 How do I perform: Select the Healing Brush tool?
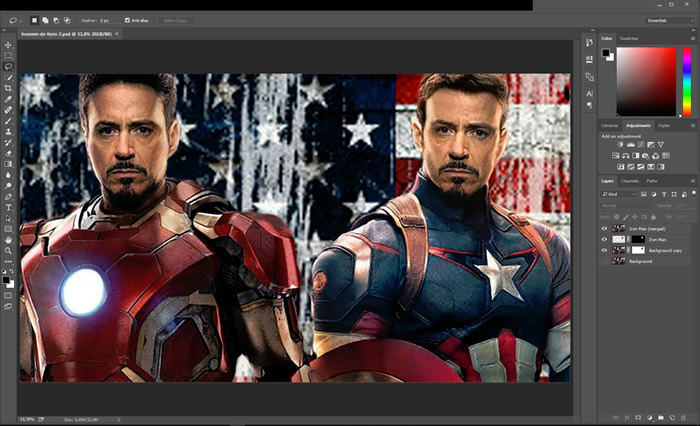pyautogui.click(x=8, y=110)
